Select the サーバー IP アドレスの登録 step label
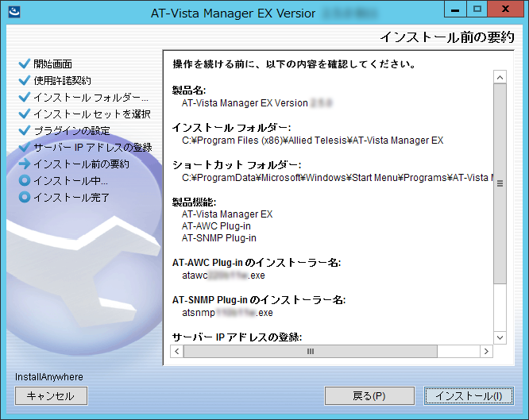 pos(92,148)
